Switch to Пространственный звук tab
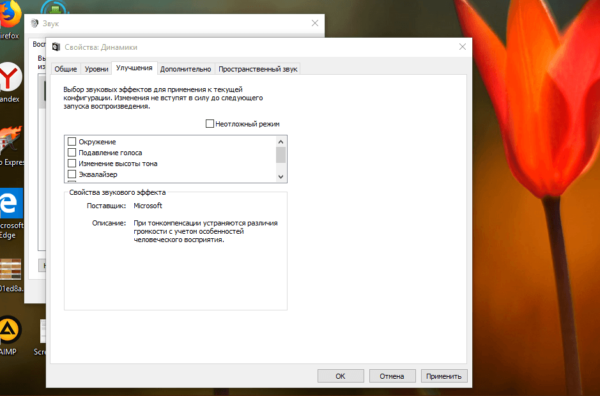Viewport: 600px width, 396px height. click(x=258, y=69)
